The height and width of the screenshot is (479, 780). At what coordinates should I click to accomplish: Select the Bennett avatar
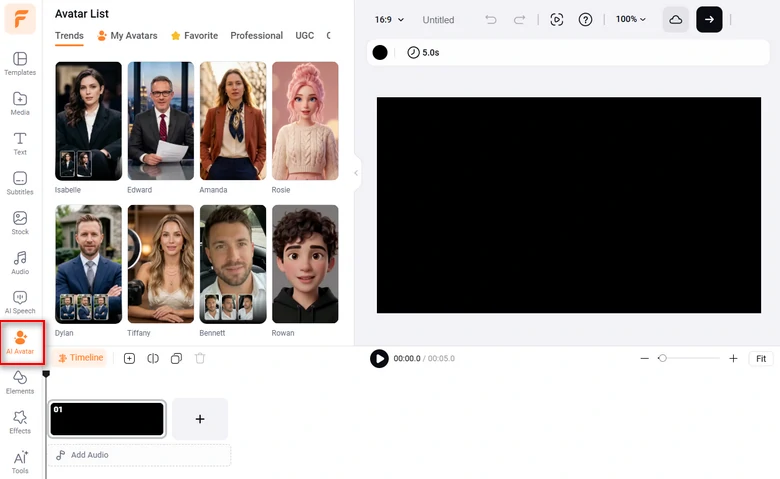233,264
